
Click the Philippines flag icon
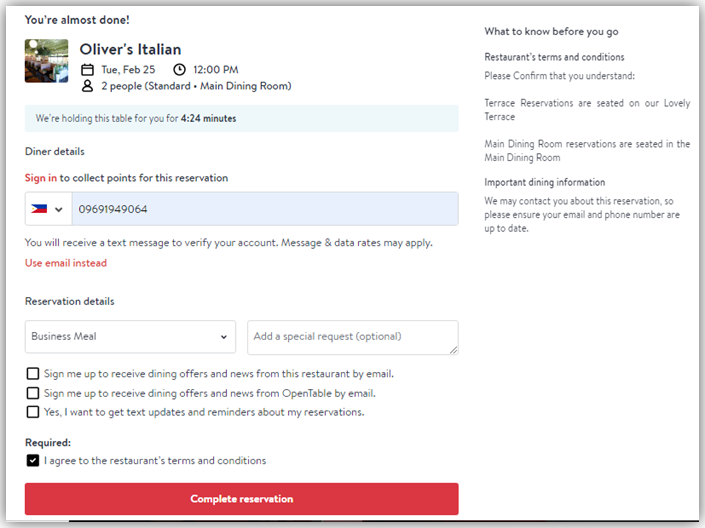point(39,209)
